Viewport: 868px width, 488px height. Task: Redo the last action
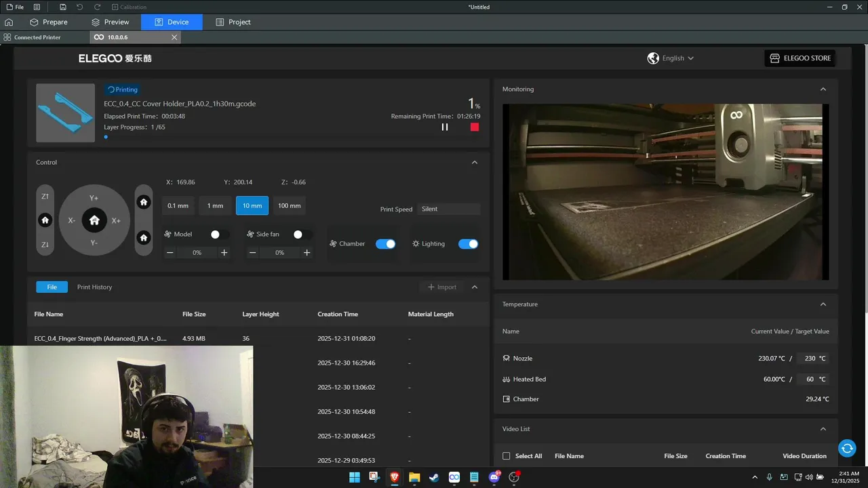click(97, 7)
